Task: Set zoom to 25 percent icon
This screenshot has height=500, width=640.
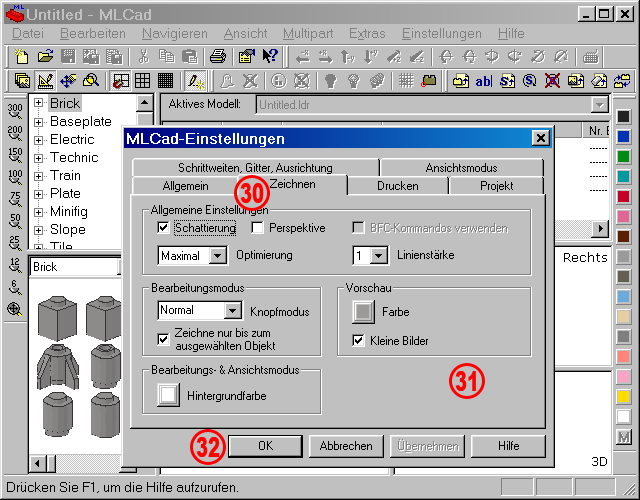Action: [x=15, y=243]
